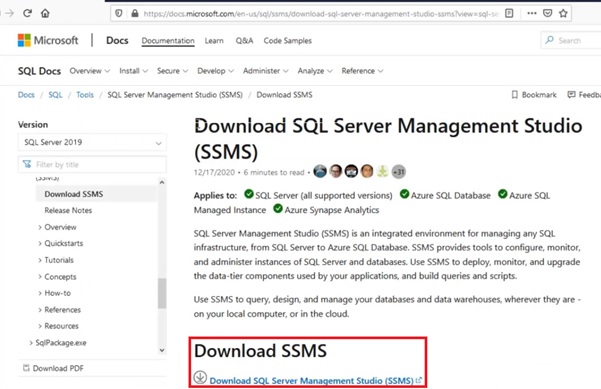Click the browser reload icon
Viewport: 601px width, 389px height.
(x=27, y=13)
